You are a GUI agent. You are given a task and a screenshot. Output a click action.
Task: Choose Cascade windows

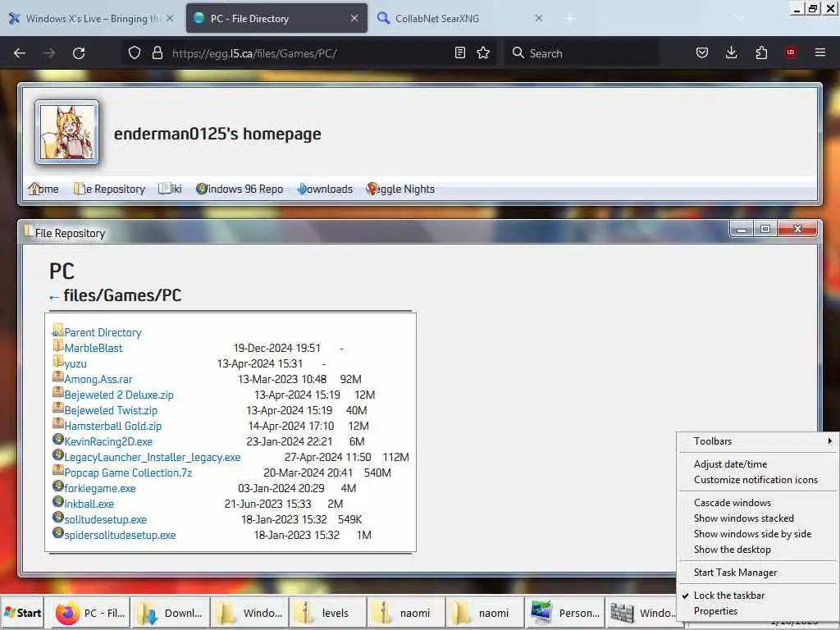(x=757, y=503)
